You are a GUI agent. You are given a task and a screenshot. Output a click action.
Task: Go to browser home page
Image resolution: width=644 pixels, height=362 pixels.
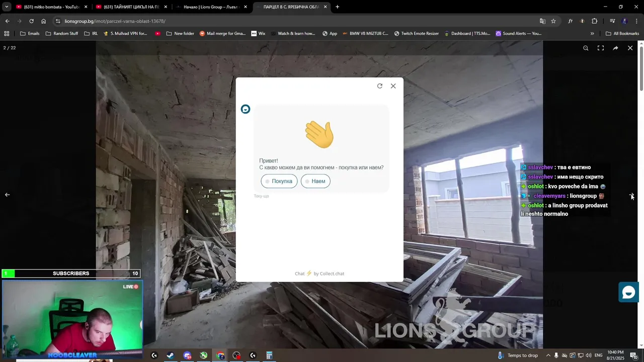43,21
